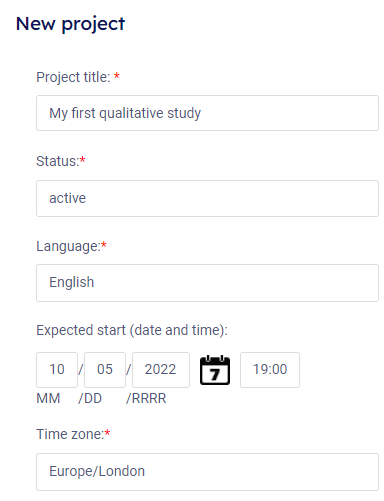Open the calendar date picker icon
384x501 pixels.
[x=215, y=370]
